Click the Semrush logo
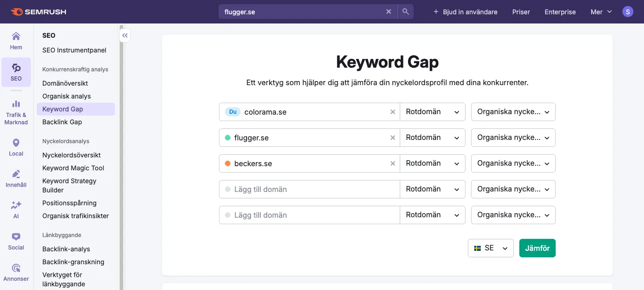This screenshot has width=644, height=290. (39, 12)
